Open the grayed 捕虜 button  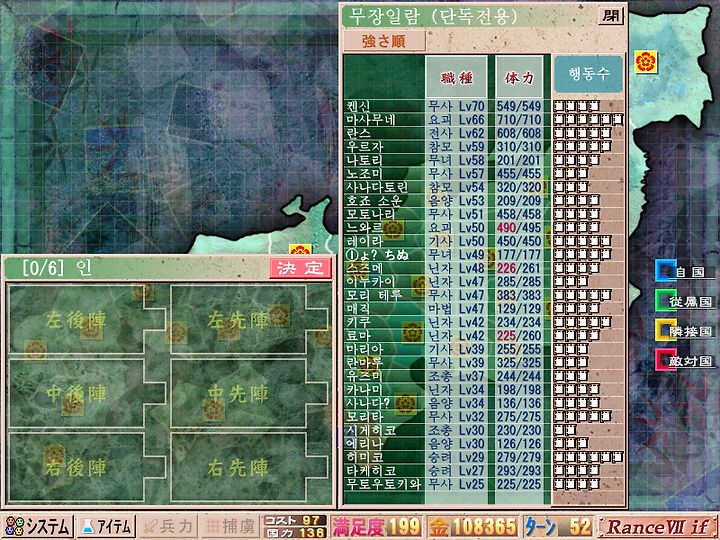pos(230,526)
